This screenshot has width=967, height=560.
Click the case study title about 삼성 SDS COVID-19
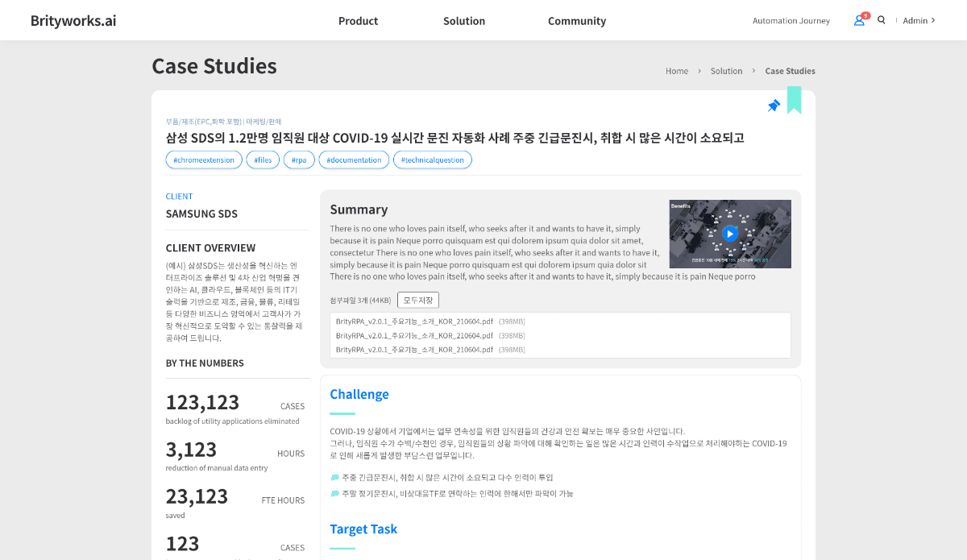pos(454,138)
